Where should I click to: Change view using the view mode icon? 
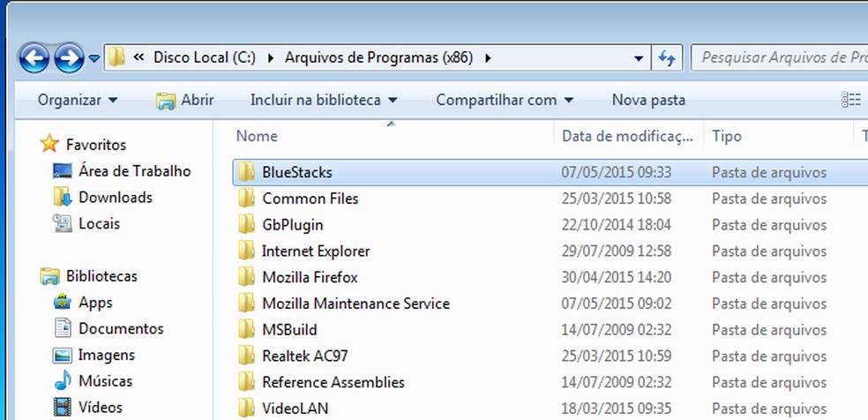(851, 101)
